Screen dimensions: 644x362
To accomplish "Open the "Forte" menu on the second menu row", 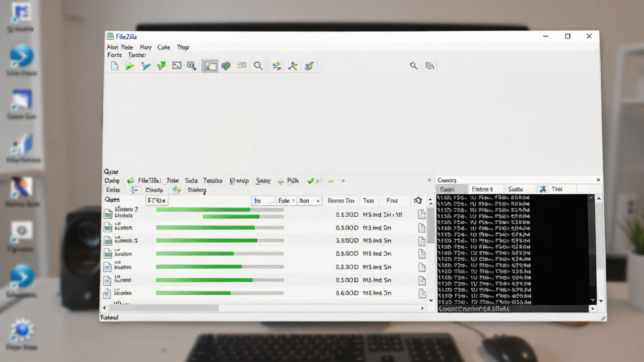I will pyautogui.click(x=114, y=55).
